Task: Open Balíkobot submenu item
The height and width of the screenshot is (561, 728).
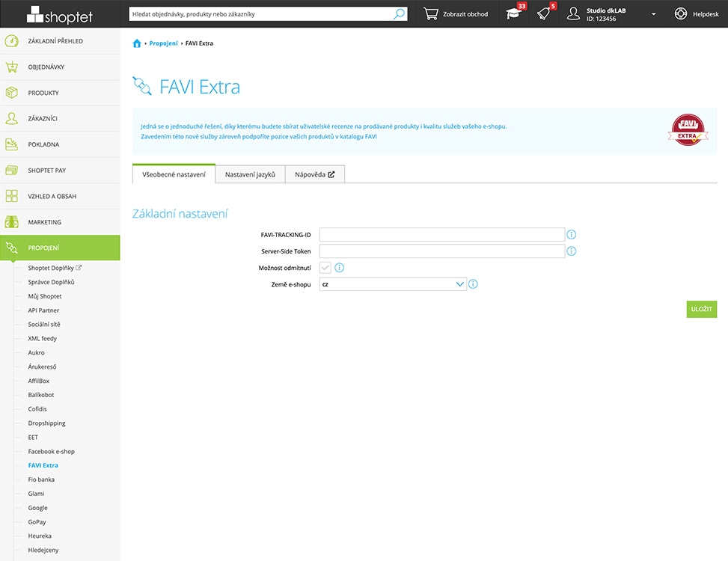Action: click(41, 395)
